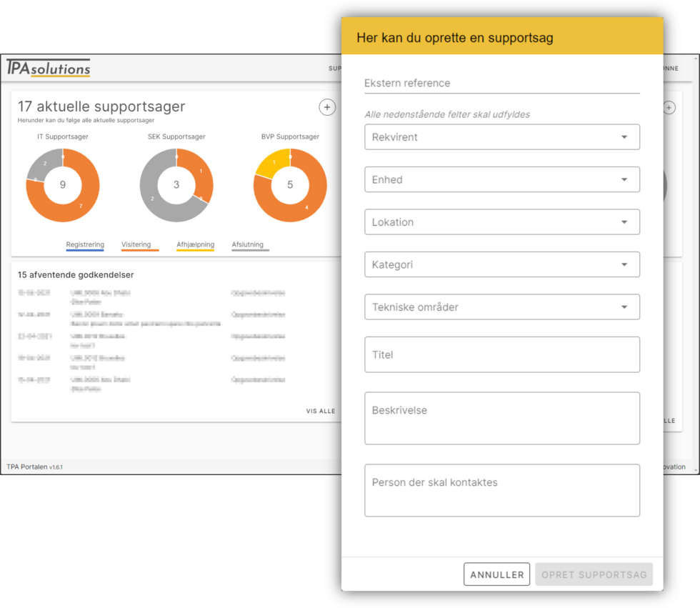Click the TPA solutions logo
The image size is (700, 608).
(x=49, y=68)
